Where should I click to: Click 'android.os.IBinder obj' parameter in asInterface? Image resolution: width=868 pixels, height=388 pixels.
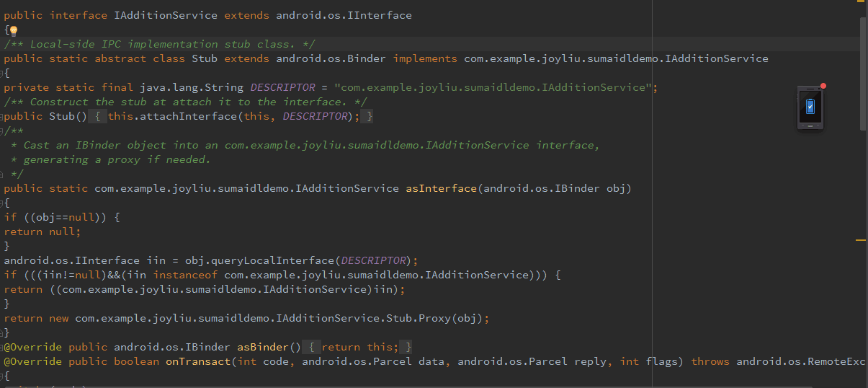point(555,188)
